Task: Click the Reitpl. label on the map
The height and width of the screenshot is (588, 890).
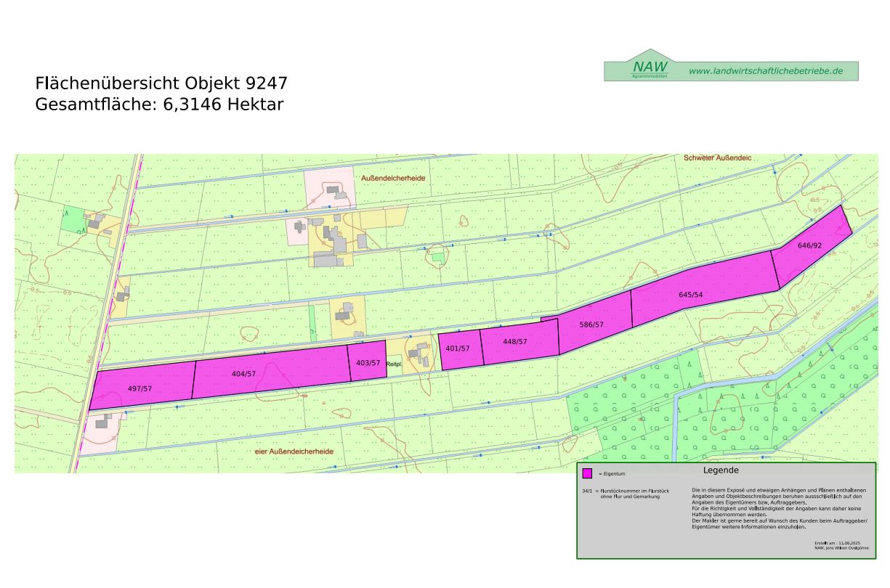Action: tap(395, 364)
